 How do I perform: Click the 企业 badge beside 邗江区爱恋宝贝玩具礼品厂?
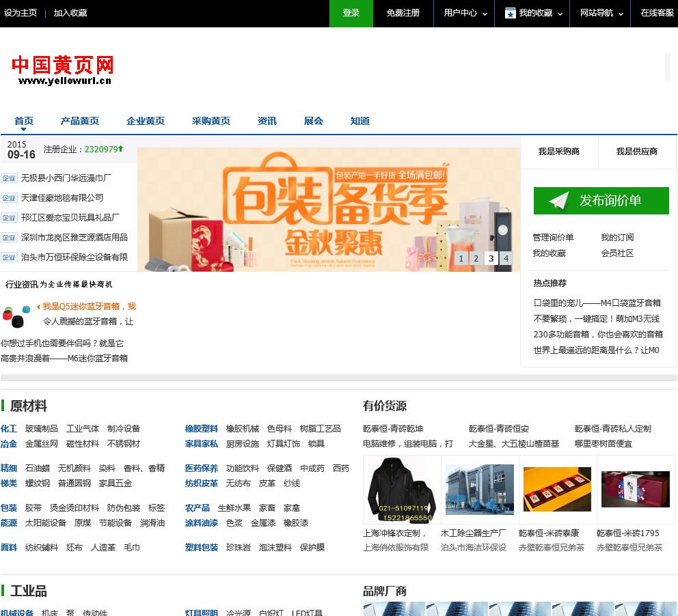[9, 218]
